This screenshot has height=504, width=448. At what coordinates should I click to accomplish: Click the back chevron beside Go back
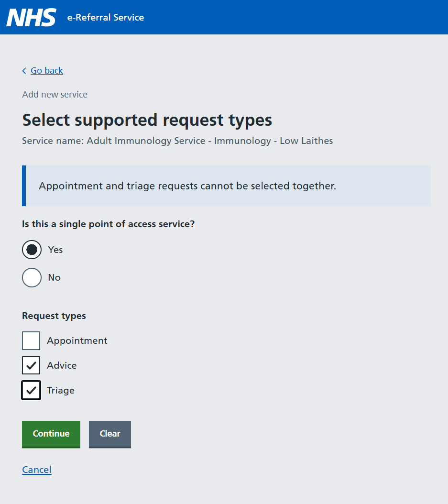24,71
